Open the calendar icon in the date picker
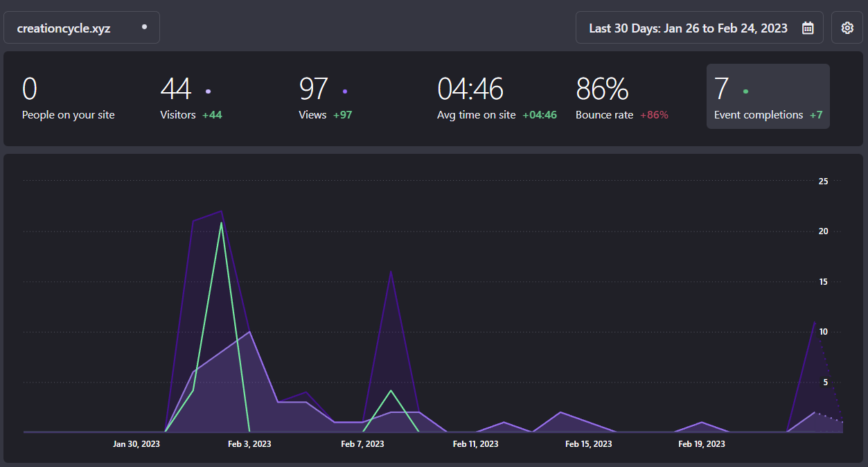The height and width of the screenshot is (467, 868). (807, 28)
